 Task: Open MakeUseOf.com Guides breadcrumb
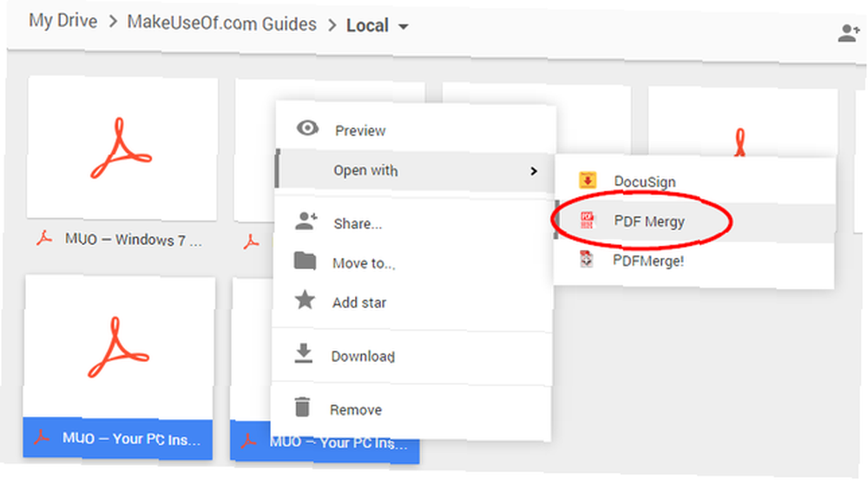point(222,23)
